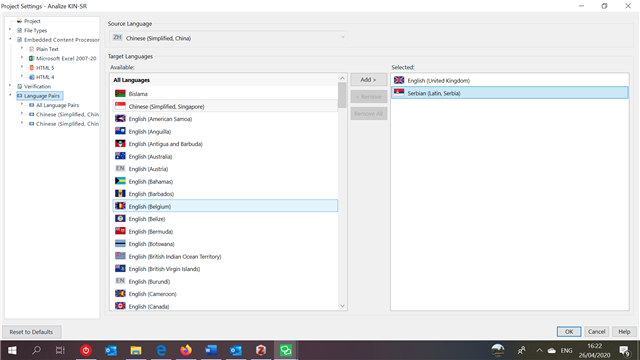Screen dimensions: 640x360
Task: Select English (Antigua and Barbuda) entry
Action: click(225, 144)
